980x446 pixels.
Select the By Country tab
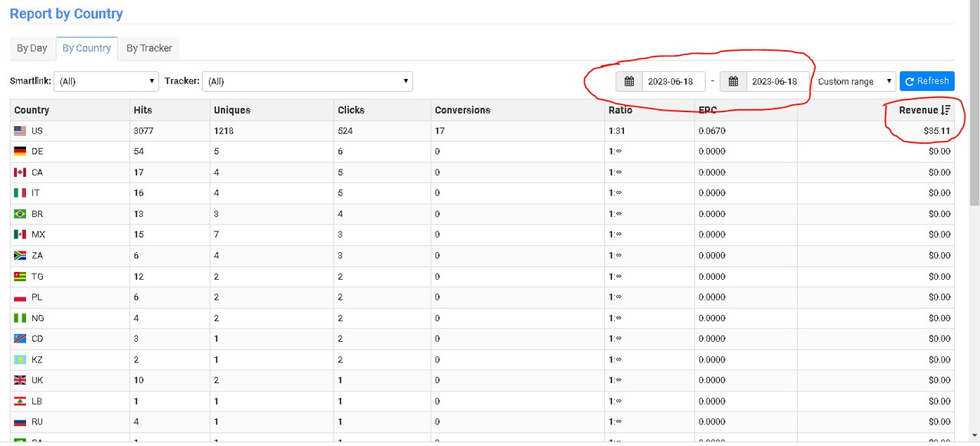pos(87,48)
